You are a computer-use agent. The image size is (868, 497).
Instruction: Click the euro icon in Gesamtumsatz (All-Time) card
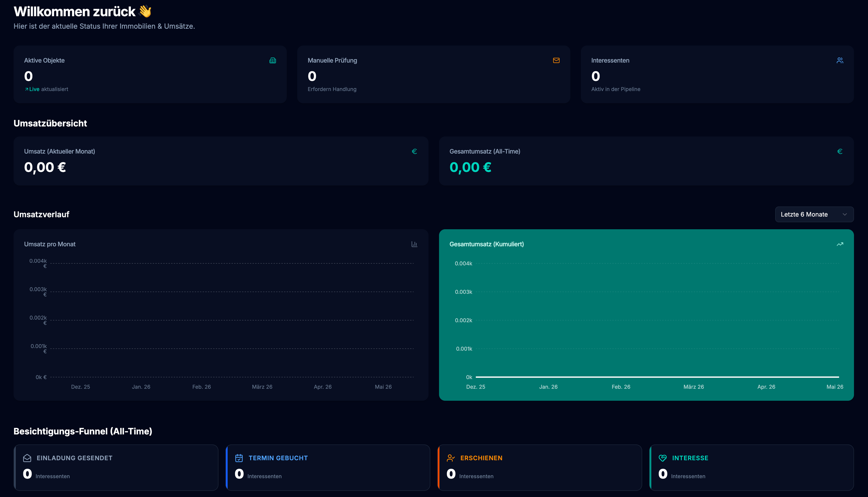840,151
